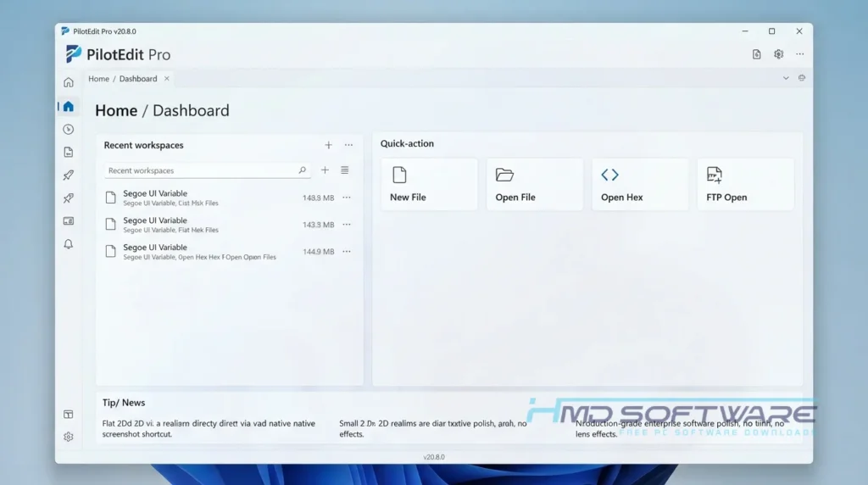
Task: Open the clock history sidebar icon
Action: coord(68,129)
